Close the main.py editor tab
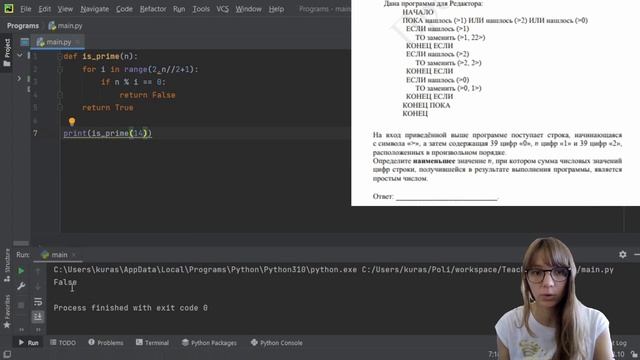 pos(78,42)
